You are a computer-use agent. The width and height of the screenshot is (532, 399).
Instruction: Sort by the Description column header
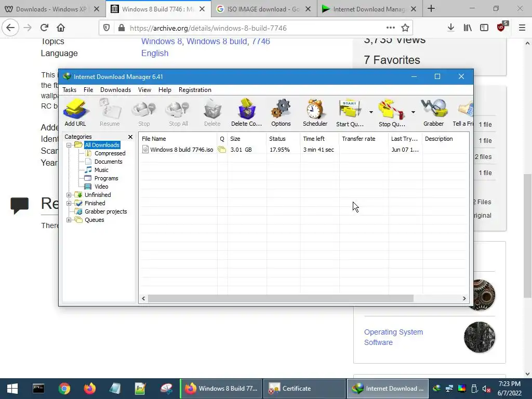[x=445, y=139]
